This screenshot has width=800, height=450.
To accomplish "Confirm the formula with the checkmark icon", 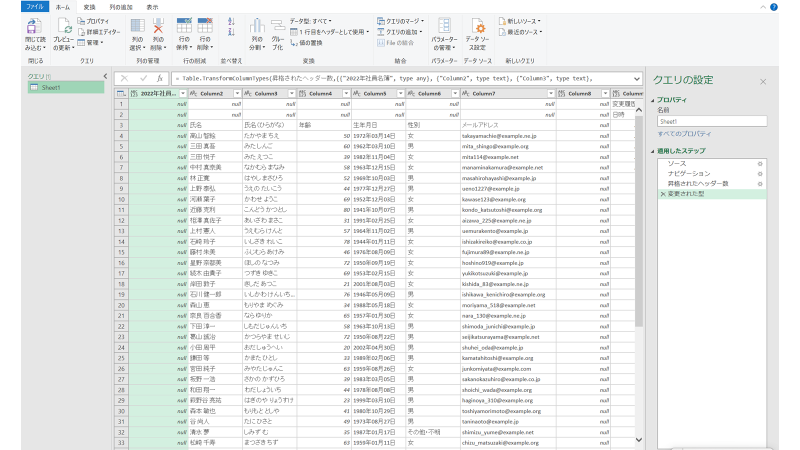I will (143, 79).
